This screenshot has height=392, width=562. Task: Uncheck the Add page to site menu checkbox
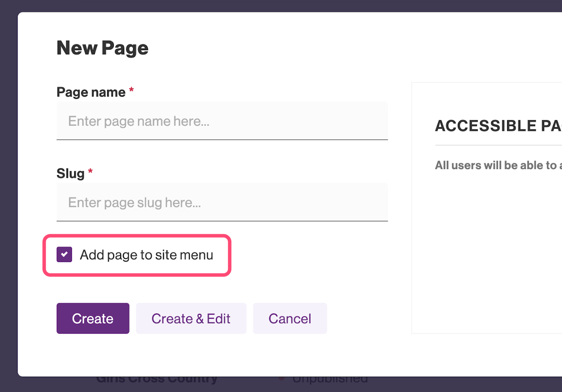click(64, 255)
